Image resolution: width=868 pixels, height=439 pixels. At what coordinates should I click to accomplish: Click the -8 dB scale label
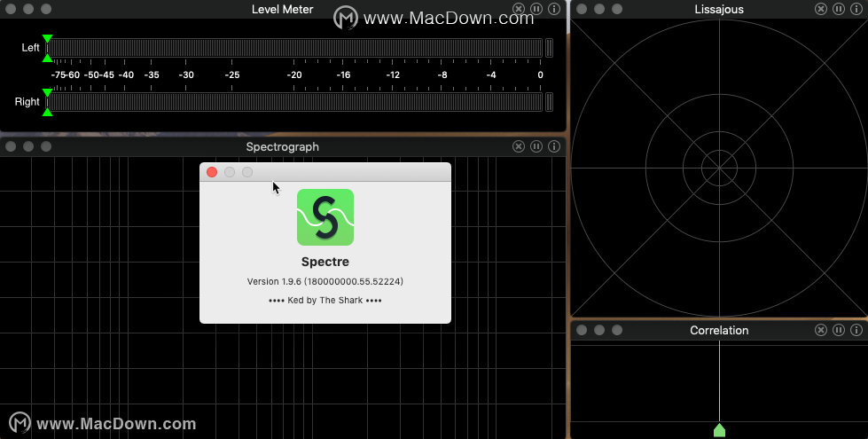(x=442, y=74)
